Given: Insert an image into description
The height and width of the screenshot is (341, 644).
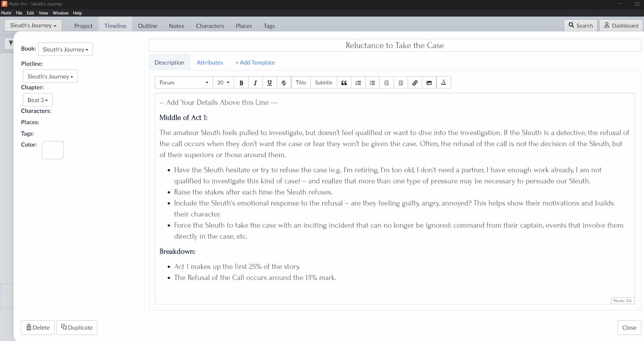Looking at the screenshot, I should point(429,83).
